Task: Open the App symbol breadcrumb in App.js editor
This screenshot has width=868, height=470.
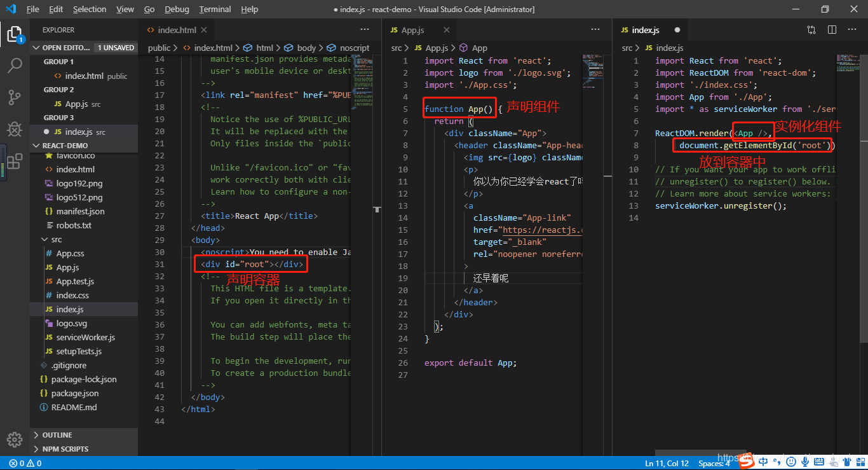Action: [x=473, y=48]
